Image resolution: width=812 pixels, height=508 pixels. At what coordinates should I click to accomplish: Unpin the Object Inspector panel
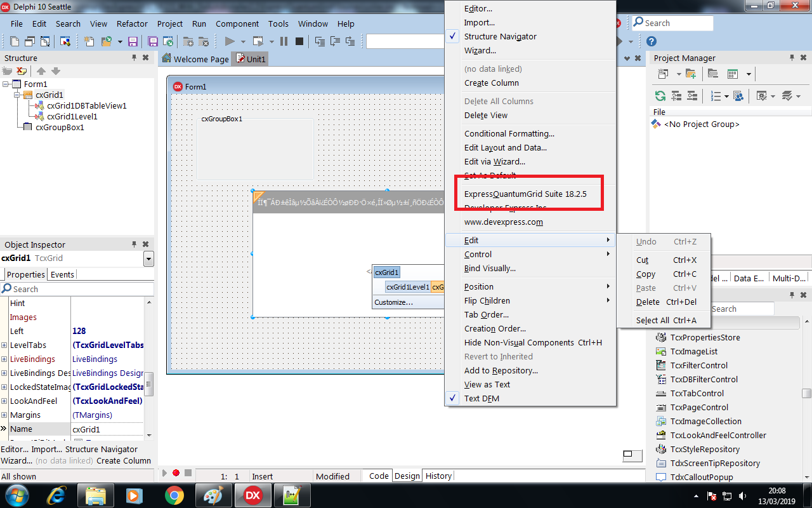pyautogui.click(x=133, y=244)
